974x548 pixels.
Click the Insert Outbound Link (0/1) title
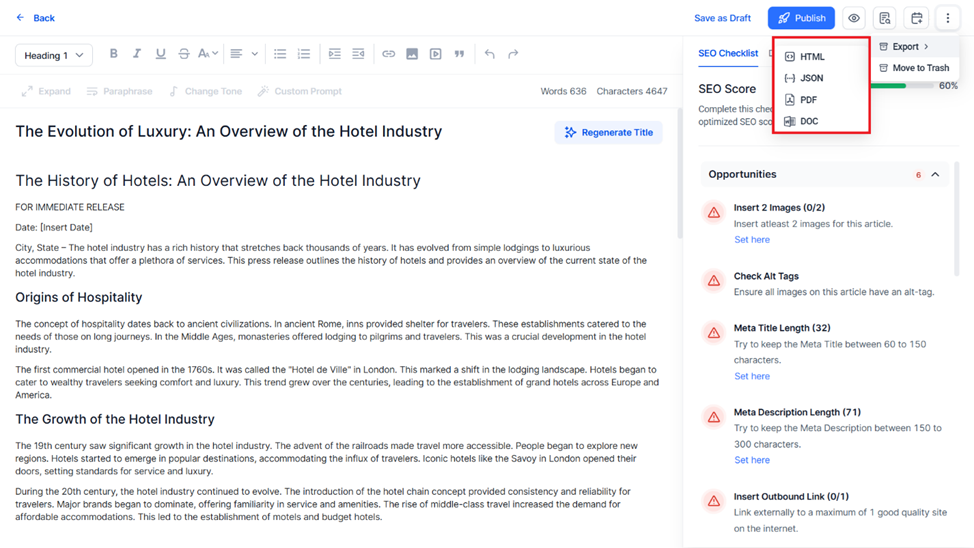coord(791,497)
